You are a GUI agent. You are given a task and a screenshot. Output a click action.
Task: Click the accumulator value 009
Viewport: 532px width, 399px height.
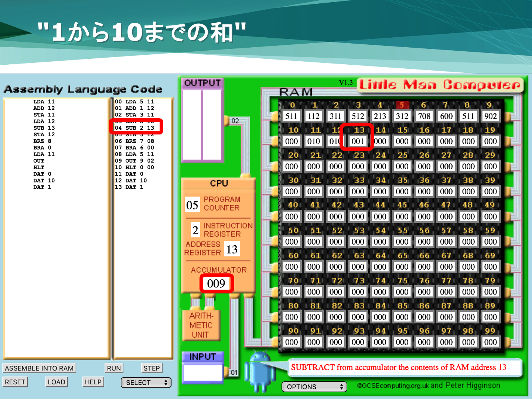216,284
